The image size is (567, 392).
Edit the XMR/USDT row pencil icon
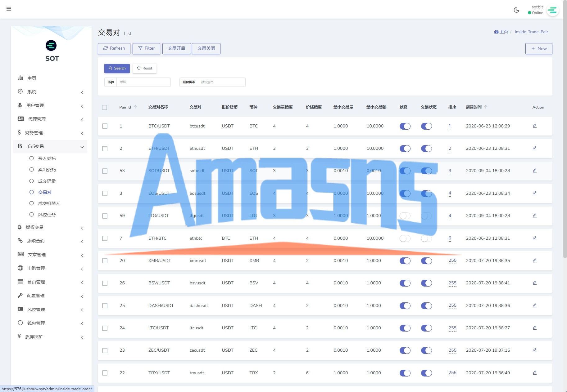click(x=535, y=261)
